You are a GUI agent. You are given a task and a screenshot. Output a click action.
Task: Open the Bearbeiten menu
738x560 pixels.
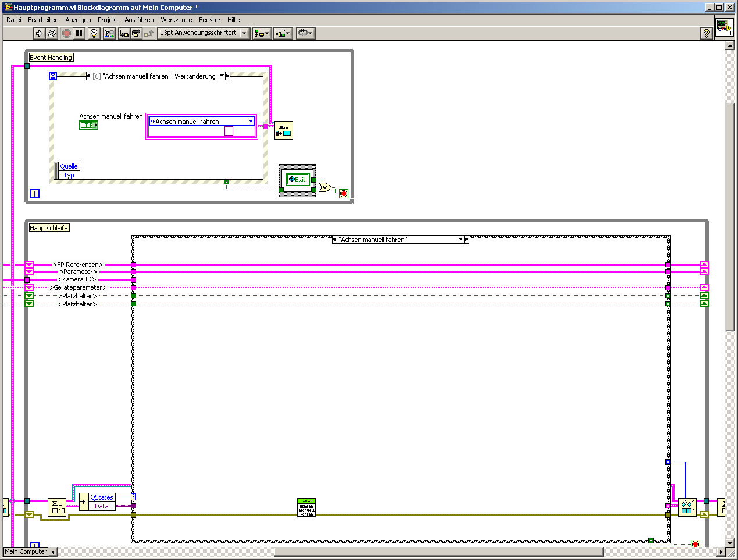tap(43, 20)
